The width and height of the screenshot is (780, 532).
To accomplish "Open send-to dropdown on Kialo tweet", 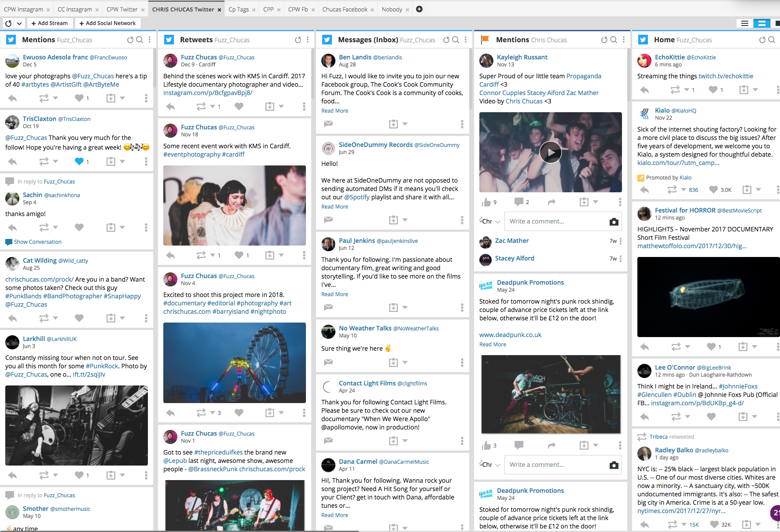I will pos(758,190).
